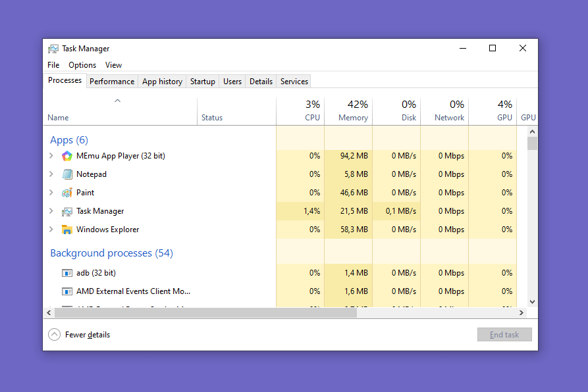
Task: Click the vertical scrollbar down arrow
Action: pyautogui.click(x=532, y=302)
